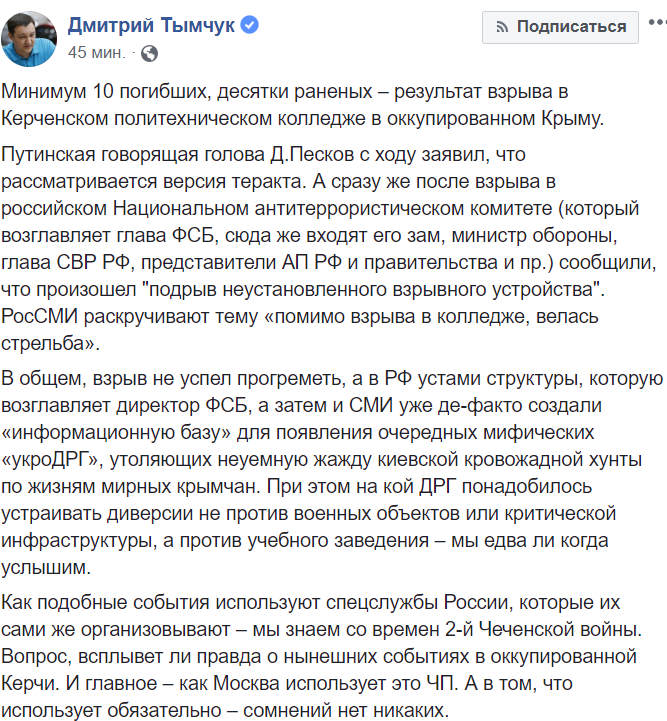The height and width of the screenshot is (721, 667).
Task: Open Дмитрий Тымчук's profile picture
Action: coord(29,39)
